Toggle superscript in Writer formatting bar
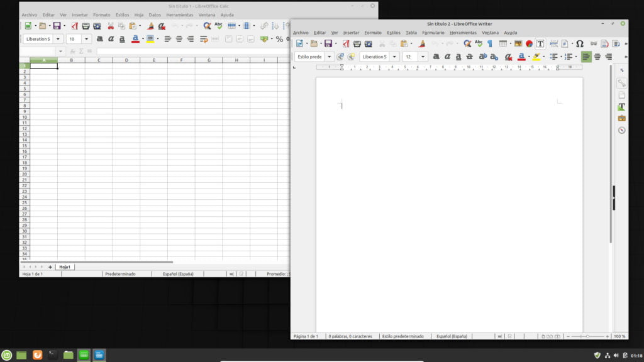 click(x=482, y=57)
